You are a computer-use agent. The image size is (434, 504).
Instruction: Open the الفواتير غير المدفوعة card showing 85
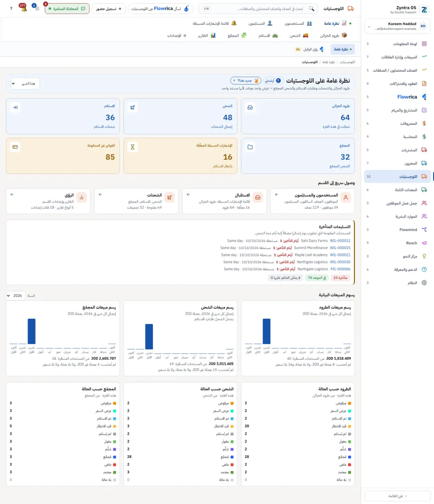tap(63, 156)
